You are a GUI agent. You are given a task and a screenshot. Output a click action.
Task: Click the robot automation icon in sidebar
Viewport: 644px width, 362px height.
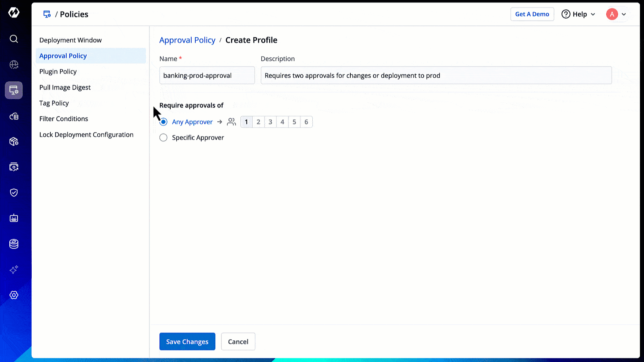14,218
